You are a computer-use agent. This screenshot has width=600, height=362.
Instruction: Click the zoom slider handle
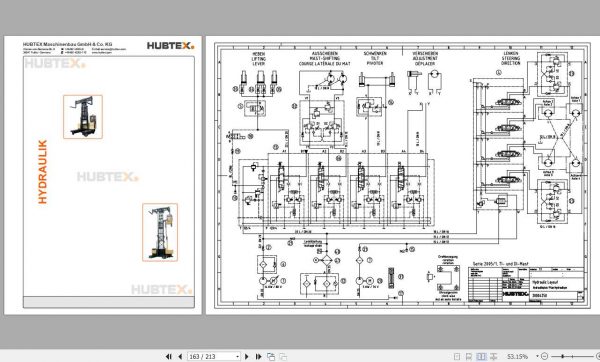coord(563,356)
